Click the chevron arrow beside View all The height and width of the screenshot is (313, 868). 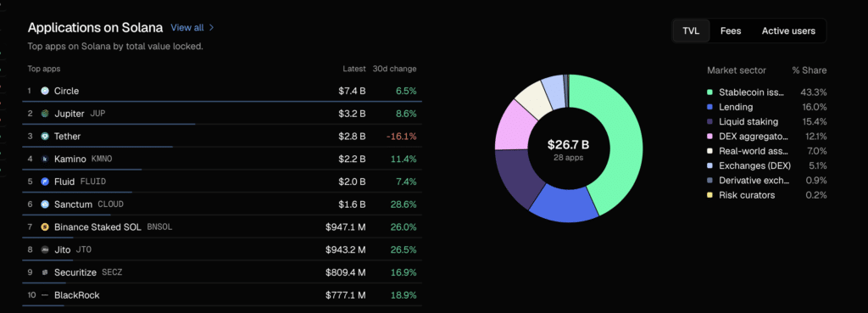pos(211,27)
